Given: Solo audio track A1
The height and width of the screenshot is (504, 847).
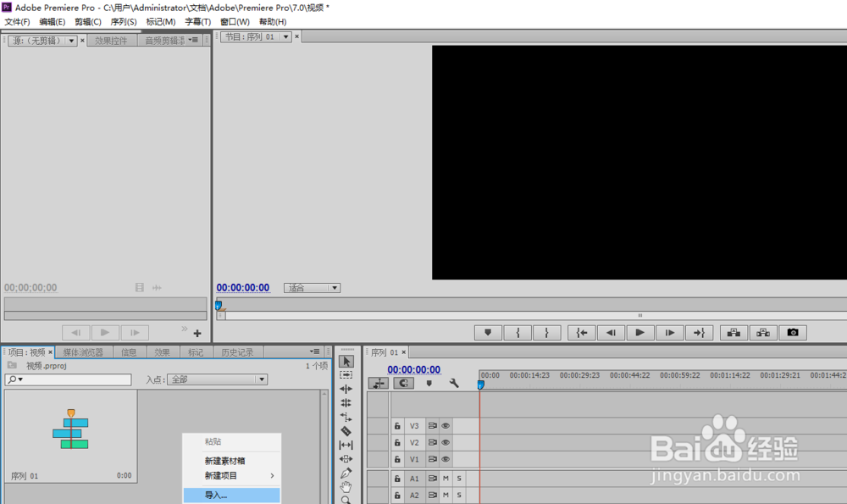Looking at the screenshot, I should 459,479.
